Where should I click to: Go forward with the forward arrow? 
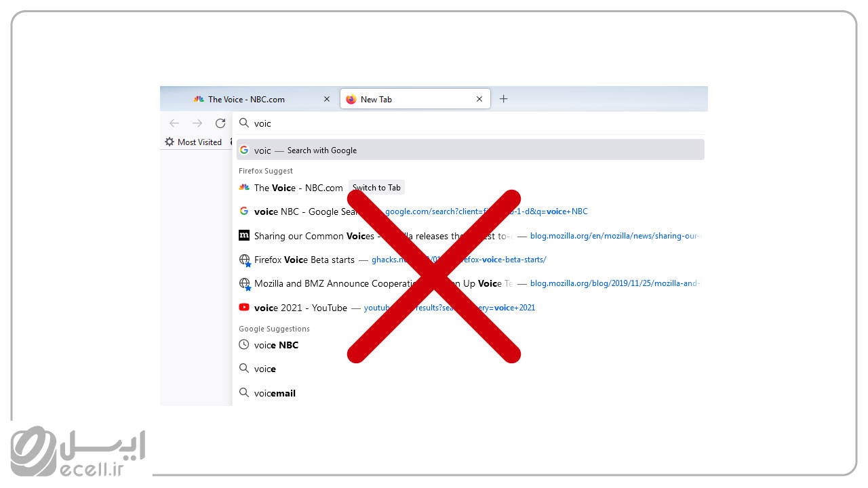point(197,123)
